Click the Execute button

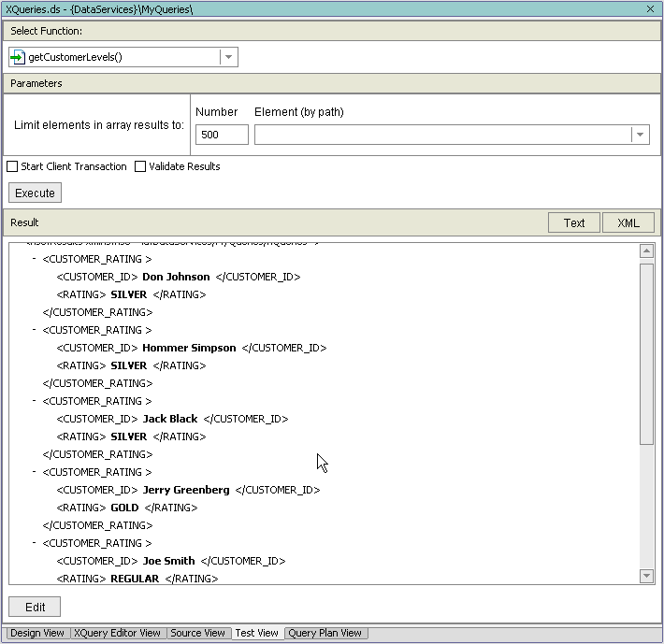pos(36,193)
